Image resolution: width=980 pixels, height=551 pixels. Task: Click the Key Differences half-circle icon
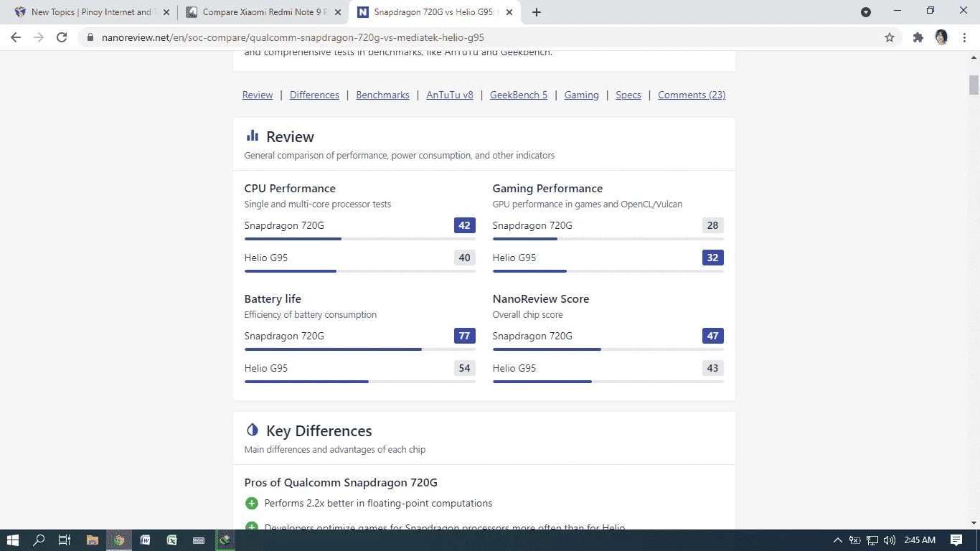click(252, 430)
